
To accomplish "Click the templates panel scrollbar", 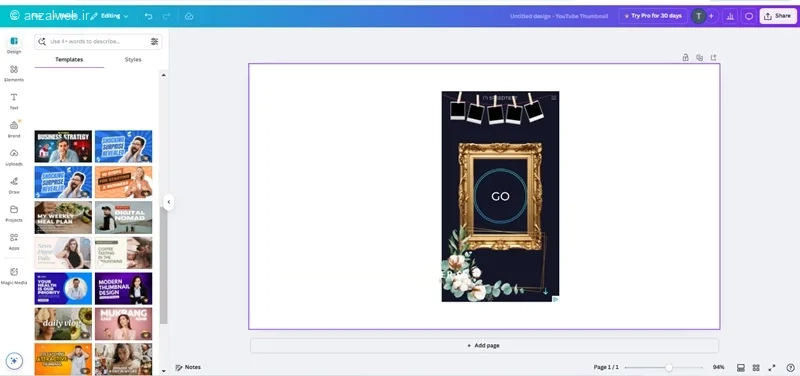I will coord(163,265).
